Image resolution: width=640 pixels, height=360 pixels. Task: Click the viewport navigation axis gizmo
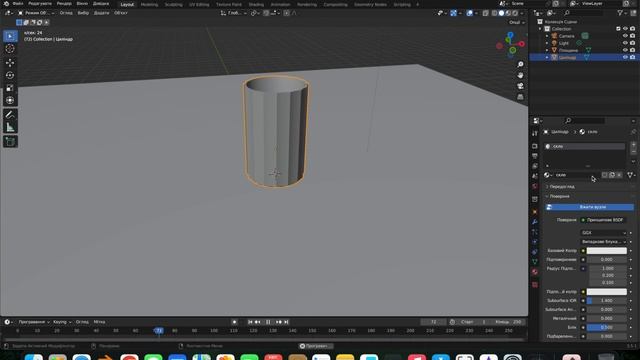510,44
